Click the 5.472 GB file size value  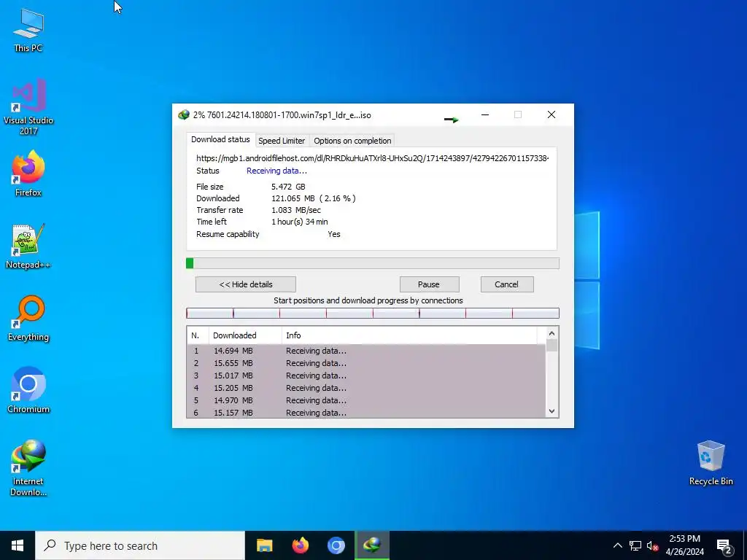[x=288, y=187]
